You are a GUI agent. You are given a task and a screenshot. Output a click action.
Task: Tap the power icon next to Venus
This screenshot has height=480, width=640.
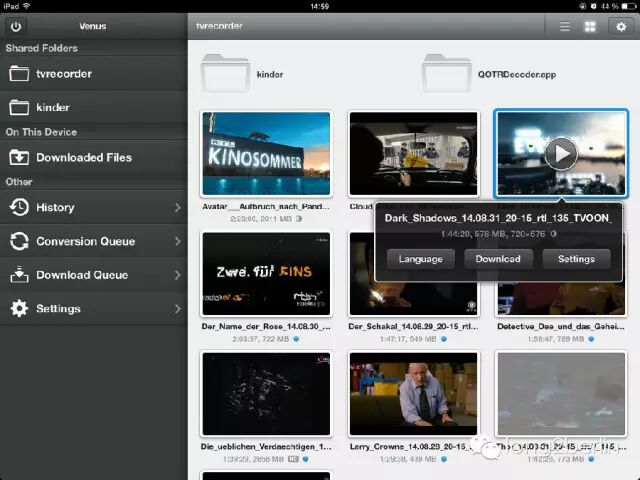click(16, 27)
